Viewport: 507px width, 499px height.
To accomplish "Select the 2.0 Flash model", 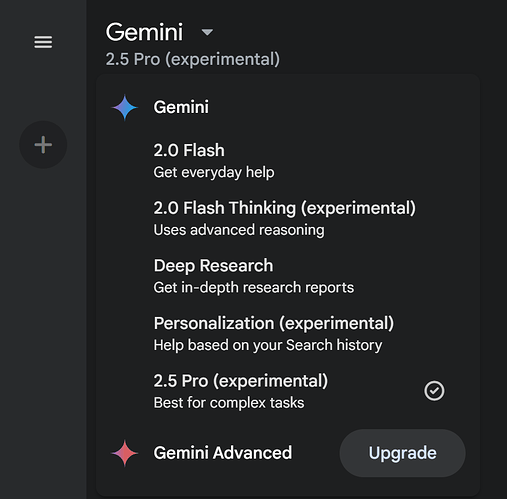I will [x=288, y=161].
